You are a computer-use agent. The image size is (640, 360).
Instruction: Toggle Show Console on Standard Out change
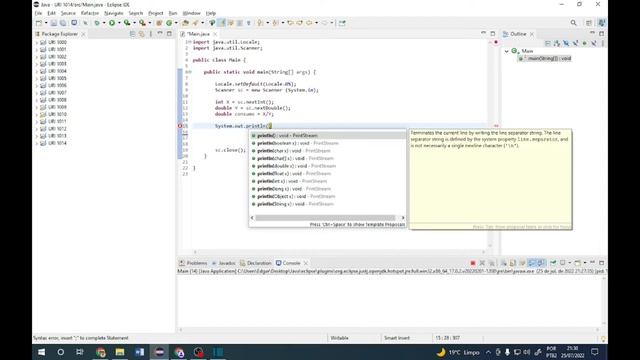click(531, 263)
